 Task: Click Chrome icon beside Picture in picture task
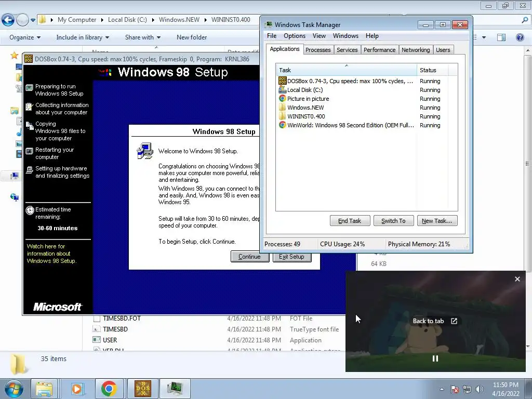(282, 98)
